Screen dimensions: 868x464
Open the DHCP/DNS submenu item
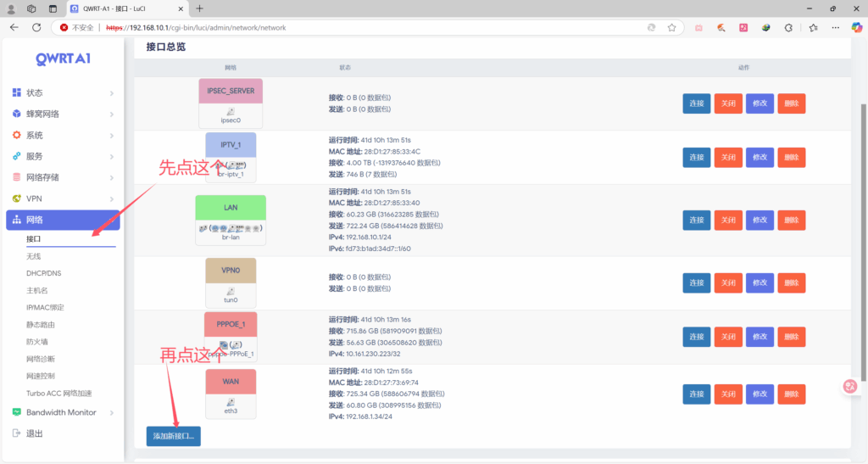tap(43, 273)
